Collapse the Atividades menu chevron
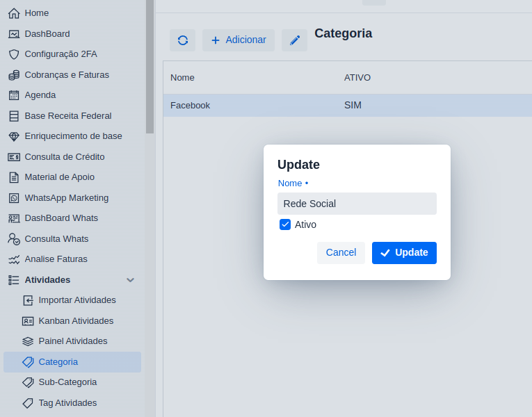The image size is (532, 417). tap(130, 280)
